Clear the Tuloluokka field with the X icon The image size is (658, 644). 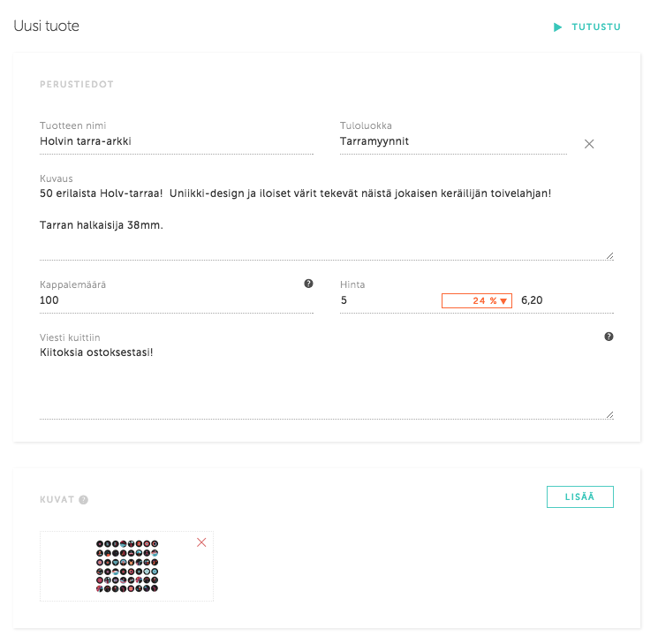(x=589, y=144)
